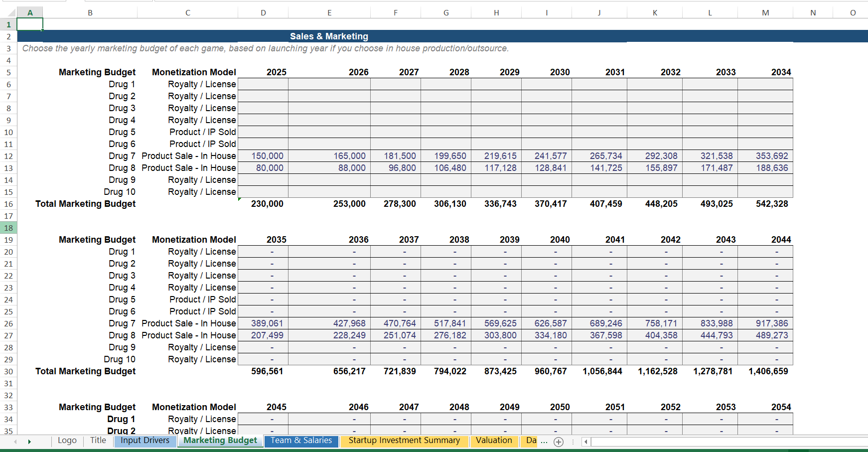Viewport: 868px width, 452px height.
Task: Select Drug 7 2039 value 569,625
Action: pyautogui.click(x=496, y=323)
